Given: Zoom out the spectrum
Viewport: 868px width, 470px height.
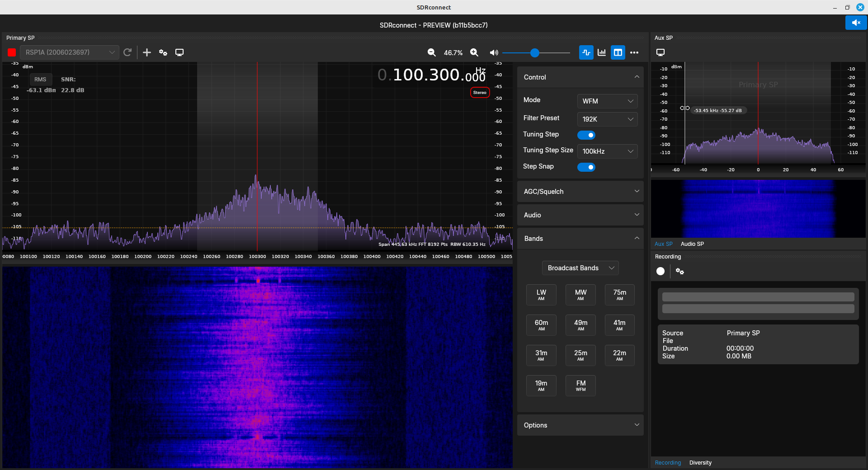Looking at the screenshot, I should (x=432, y=52).
